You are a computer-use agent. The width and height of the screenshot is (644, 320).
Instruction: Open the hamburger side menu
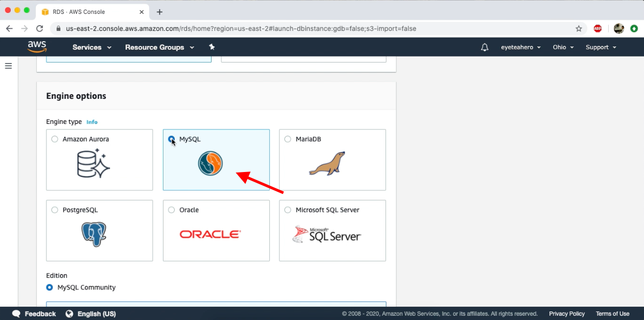coord(8,66)
